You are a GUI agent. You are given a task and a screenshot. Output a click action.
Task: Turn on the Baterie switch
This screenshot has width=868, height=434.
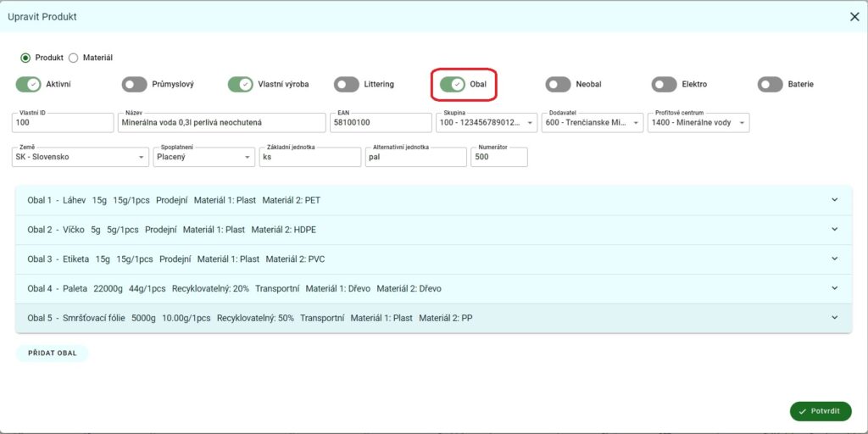click(x=770, y=85)
